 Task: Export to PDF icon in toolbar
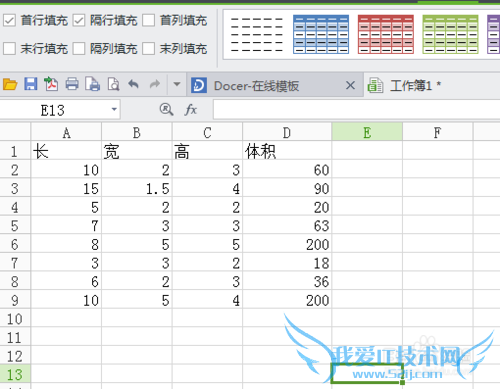coord(51,84)
